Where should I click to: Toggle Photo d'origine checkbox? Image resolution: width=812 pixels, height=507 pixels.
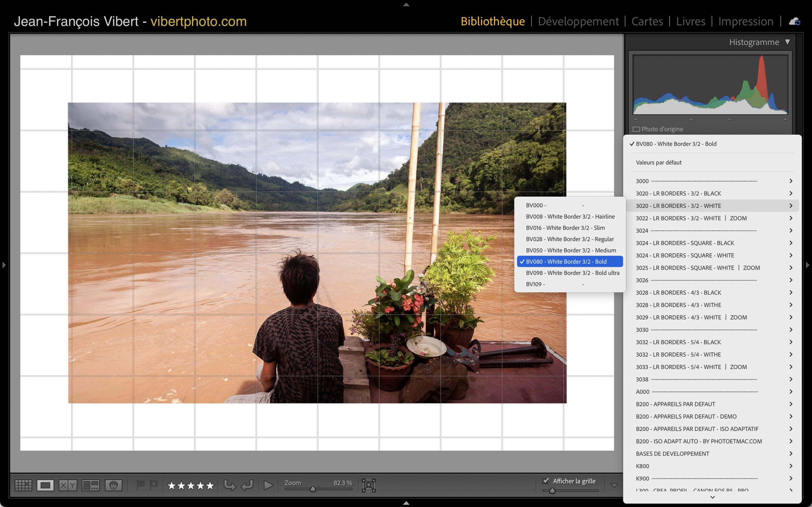click(x=636, y=129)
